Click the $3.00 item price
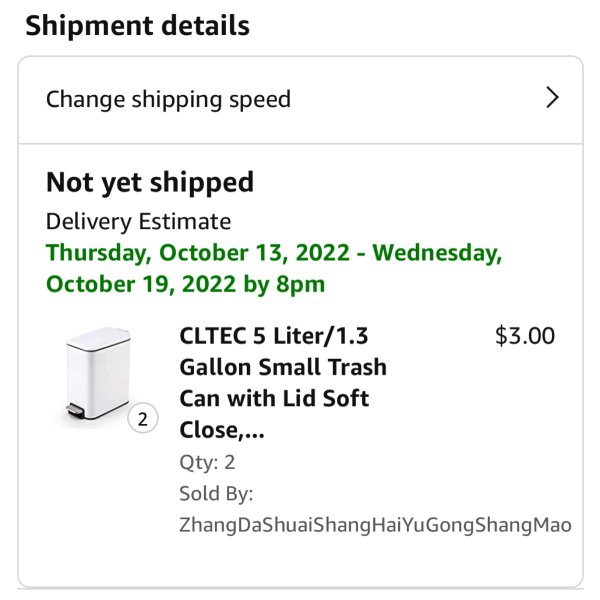The width and height of the screenshot is (600, 600). [525, 336]
